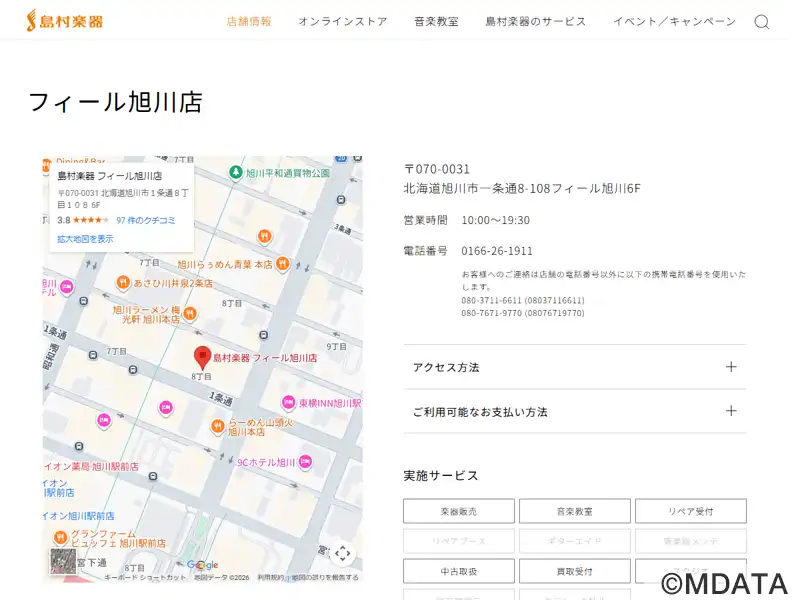
Task: Open the 店舗情報 menu item
Action: coord(249,21)
